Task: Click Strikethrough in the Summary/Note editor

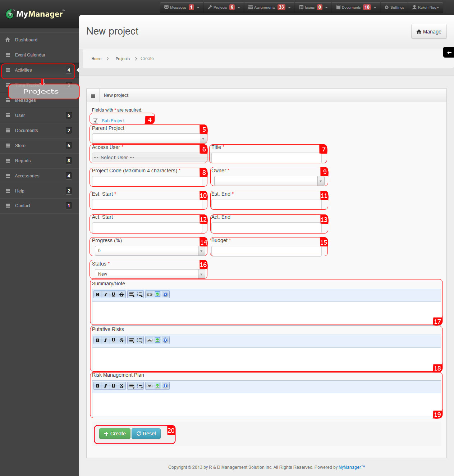Action: (x=121, y=295)
